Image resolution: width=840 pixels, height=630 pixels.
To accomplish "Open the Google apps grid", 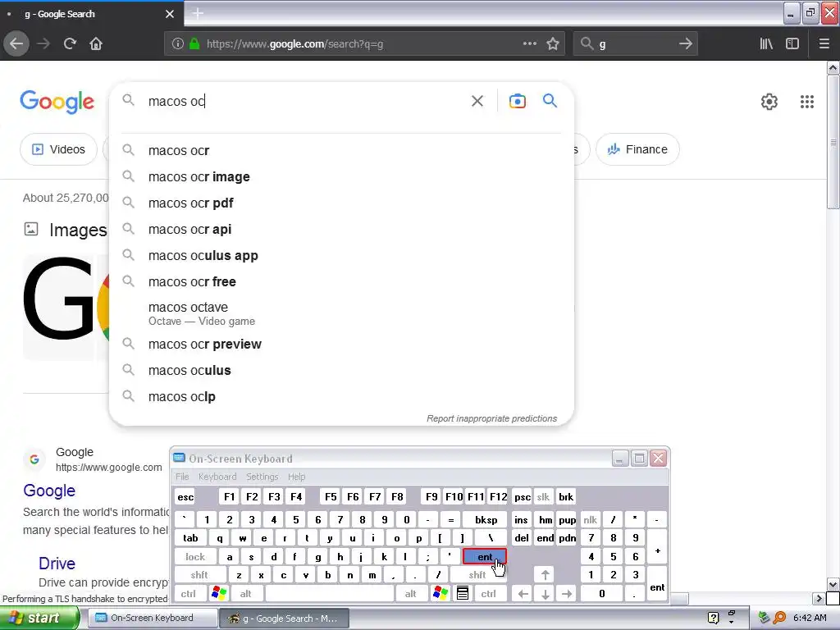I will 807,102.
